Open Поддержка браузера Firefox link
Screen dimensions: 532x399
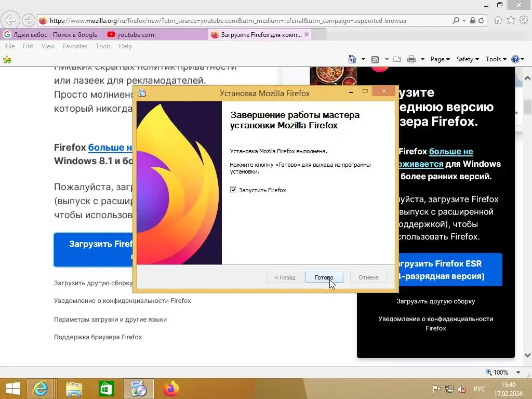[98, 337]
